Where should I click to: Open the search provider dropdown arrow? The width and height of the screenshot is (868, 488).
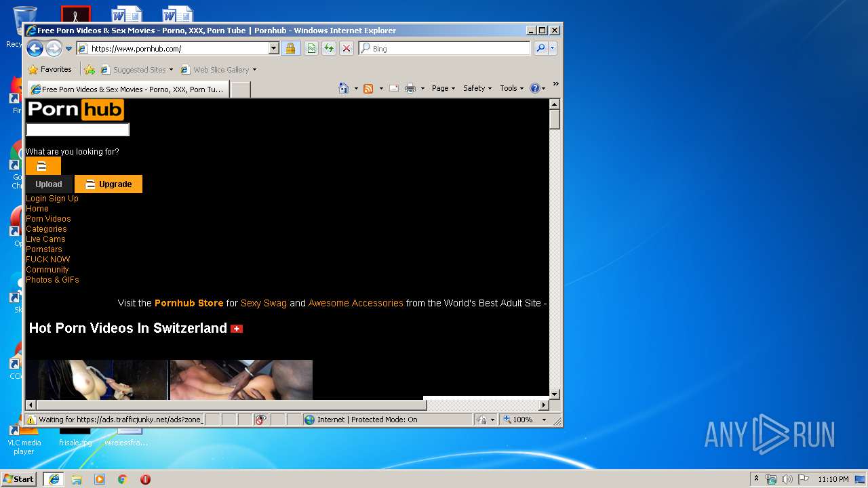[553, 49]
